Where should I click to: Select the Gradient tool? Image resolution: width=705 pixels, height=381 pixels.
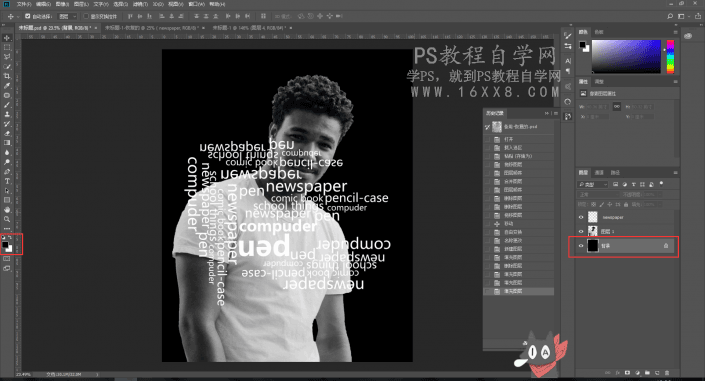7,143
